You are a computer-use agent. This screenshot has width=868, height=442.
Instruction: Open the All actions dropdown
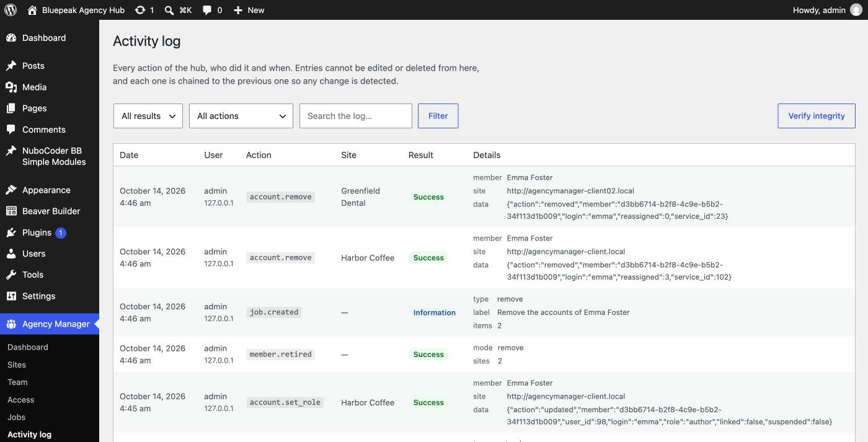pos(241,116)
